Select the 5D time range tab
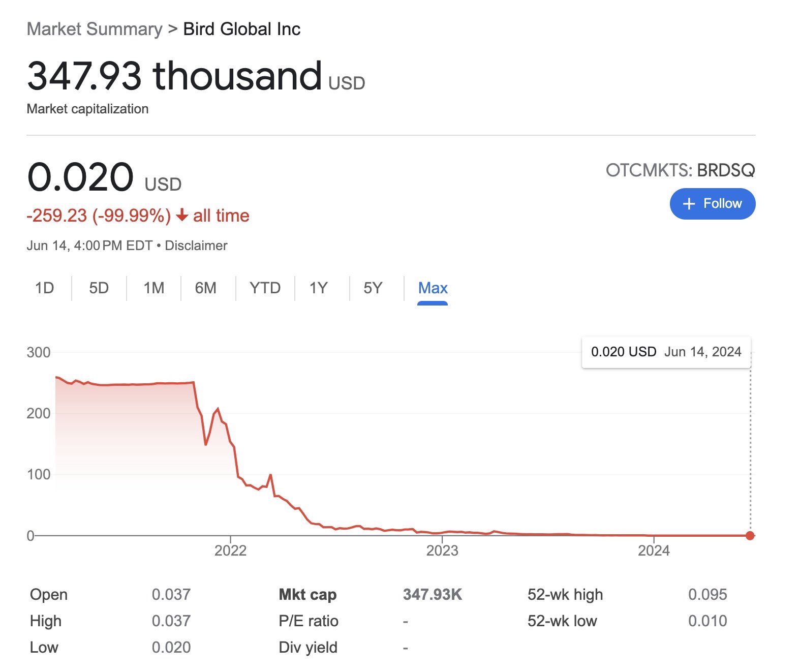This screenshot has height=672, width=799. coord(99,288)
